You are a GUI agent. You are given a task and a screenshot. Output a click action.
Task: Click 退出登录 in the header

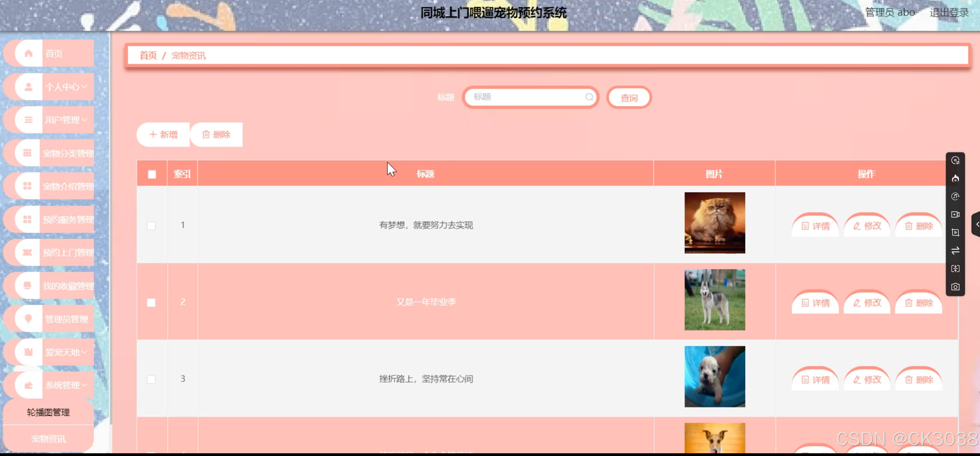click(x=949, y=13)
